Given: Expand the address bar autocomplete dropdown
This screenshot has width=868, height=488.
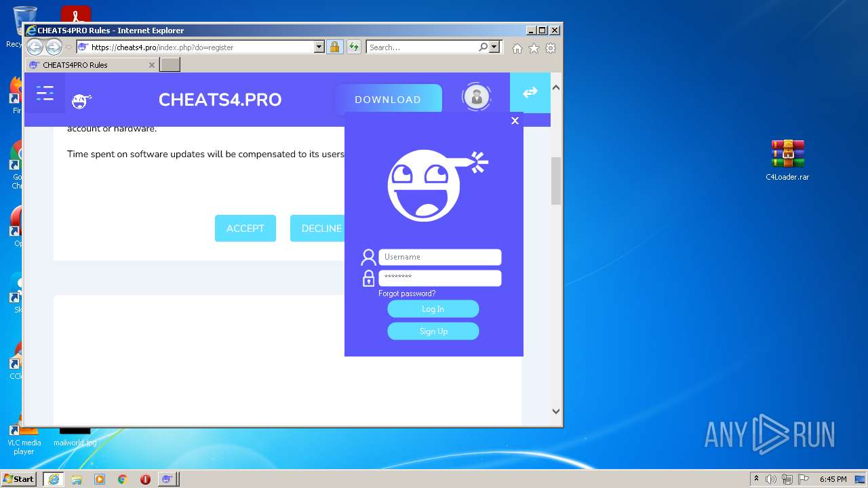Looking at the screenshot, I should pos(319,47).
